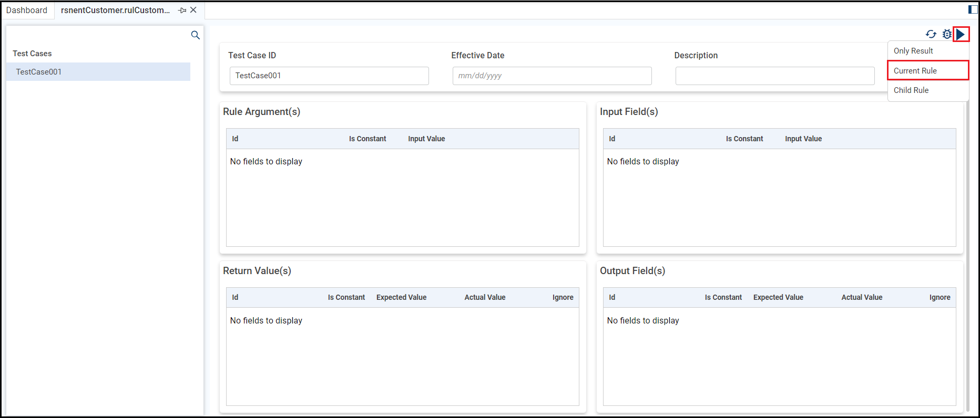Toggle the side panel layout icon
The width and height of the screenshot is (980, 418).
[x=973, y=9]
